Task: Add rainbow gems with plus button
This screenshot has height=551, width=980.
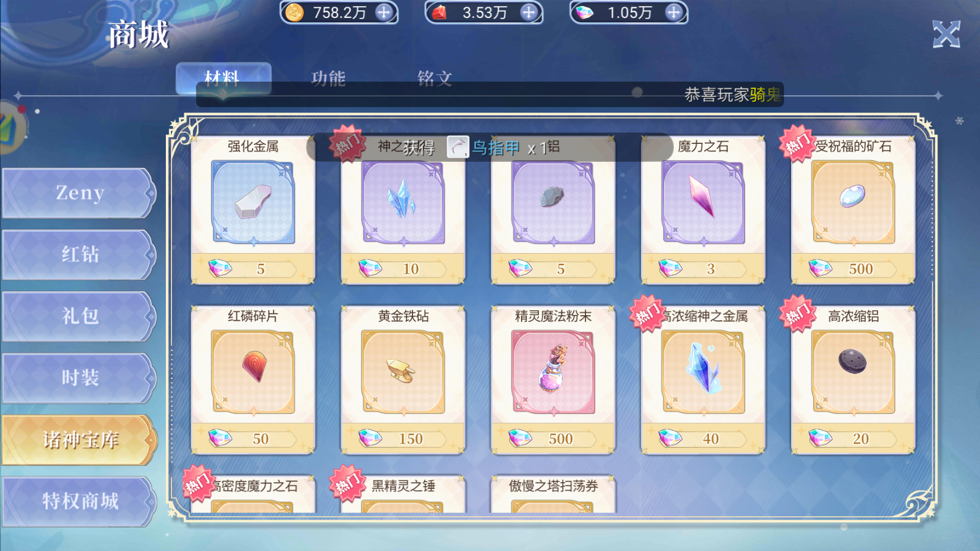Action: [x=674, y=12]
